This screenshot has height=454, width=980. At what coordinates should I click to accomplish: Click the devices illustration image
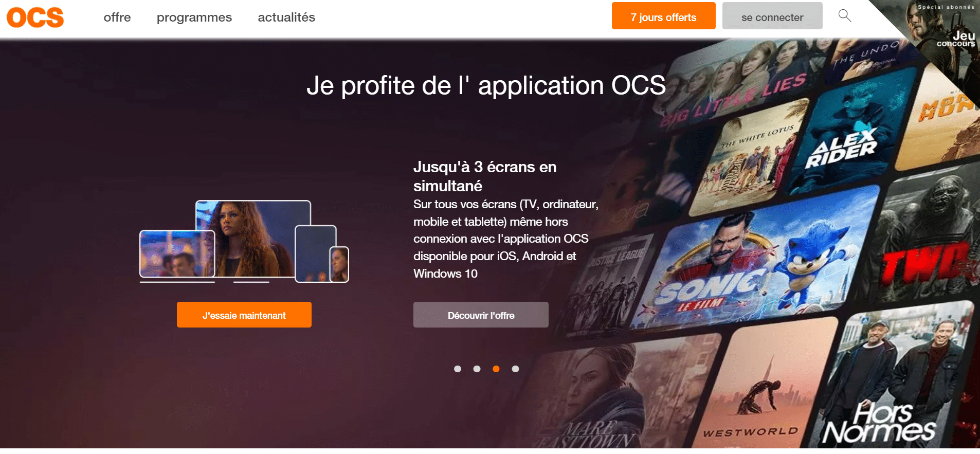(244, 242)
